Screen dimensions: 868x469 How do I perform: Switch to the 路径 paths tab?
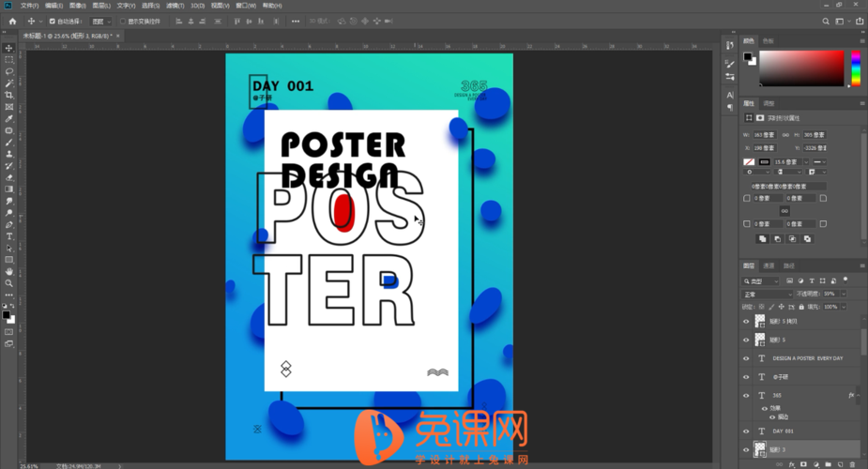click(789, 266)
